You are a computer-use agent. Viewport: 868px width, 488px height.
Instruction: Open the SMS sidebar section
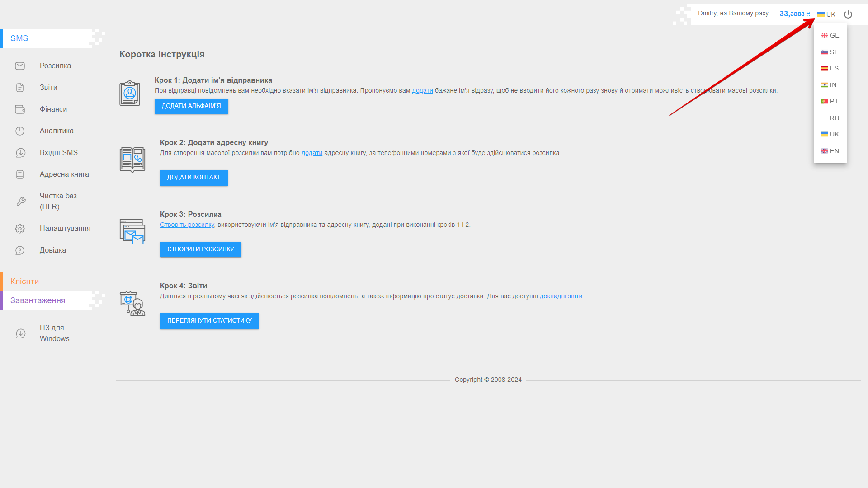[19, 38]
